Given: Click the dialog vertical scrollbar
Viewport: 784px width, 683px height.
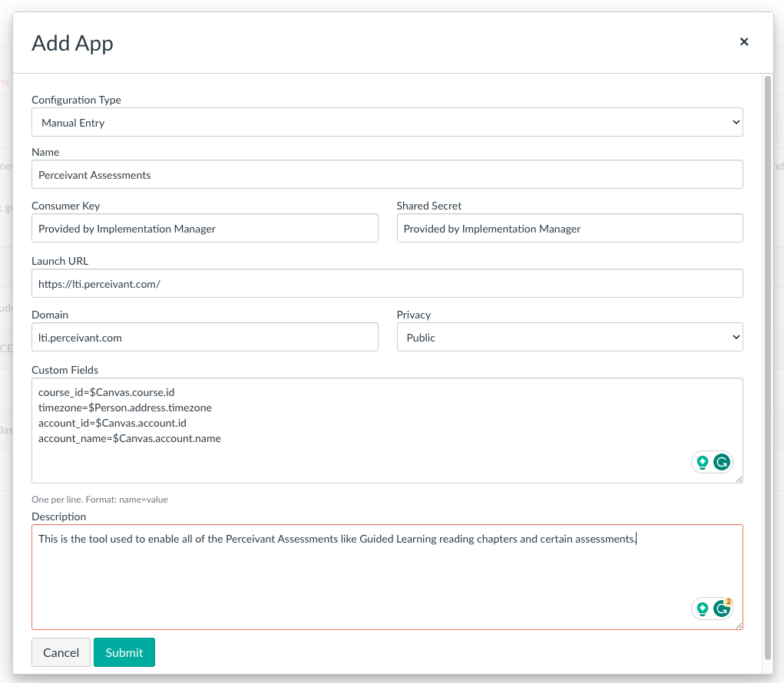Looking at the screenshot, I should pos(768,368).
